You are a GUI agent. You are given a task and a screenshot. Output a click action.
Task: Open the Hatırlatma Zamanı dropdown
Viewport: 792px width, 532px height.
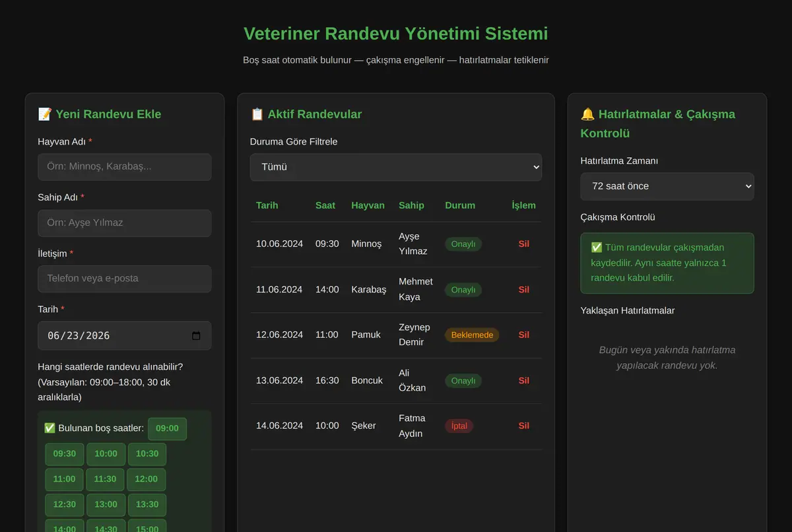pyautogui.click(x=667, y=187)
